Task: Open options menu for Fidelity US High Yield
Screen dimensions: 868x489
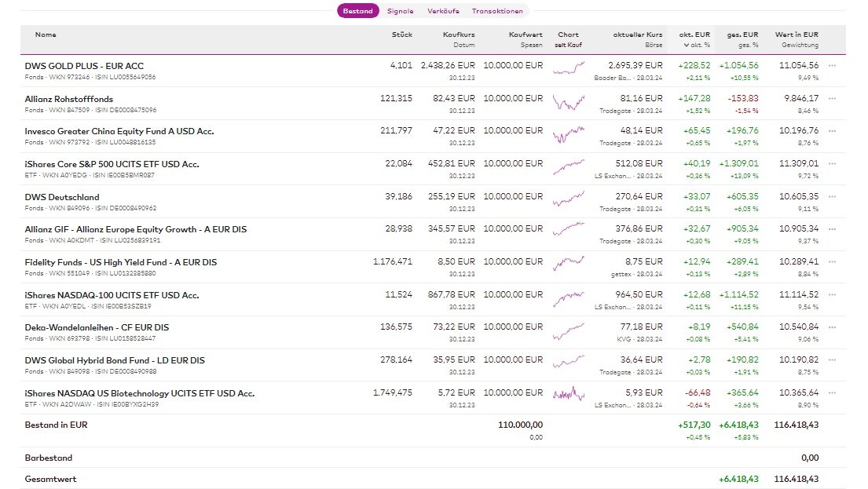Action: [x=832, y=262]
